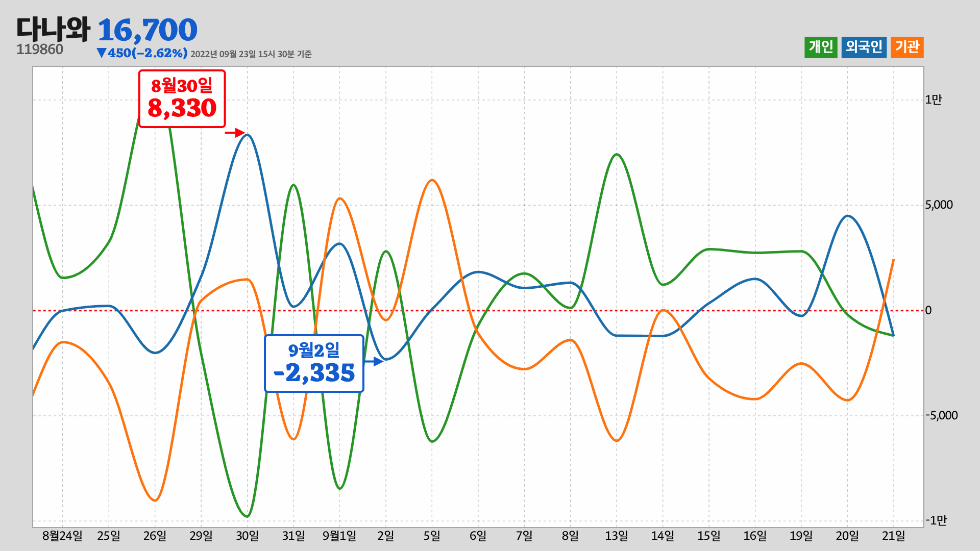Click the x-axis label 20일

coord(847,536)
